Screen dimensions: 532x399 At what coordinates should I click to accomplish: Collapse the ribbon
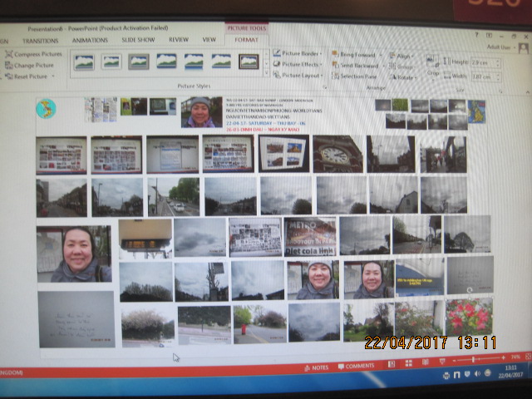pyautogui.click(x=528, y=92)
